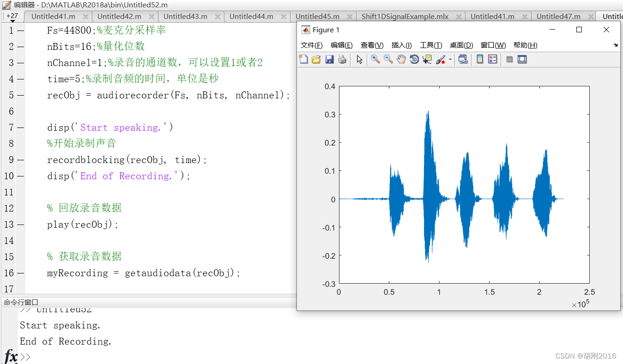The image size is (623, 364).
Task: Click 'recordblocking(recObj, time);' line
Action: [127, 160]
